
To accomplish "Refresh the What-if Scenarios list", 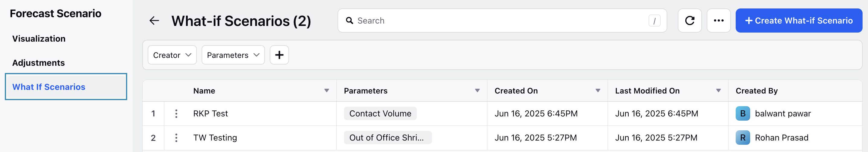I will [x=689, y=21].
